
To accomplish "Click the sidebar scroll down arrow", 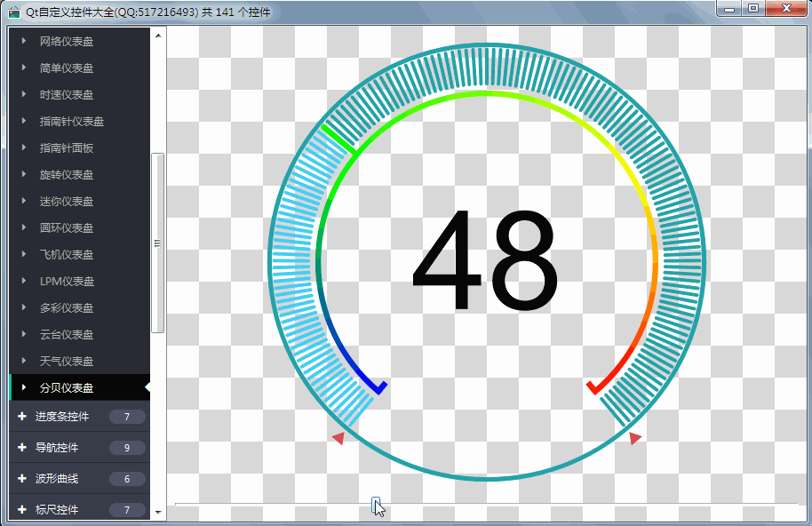I will pos(158,512).
